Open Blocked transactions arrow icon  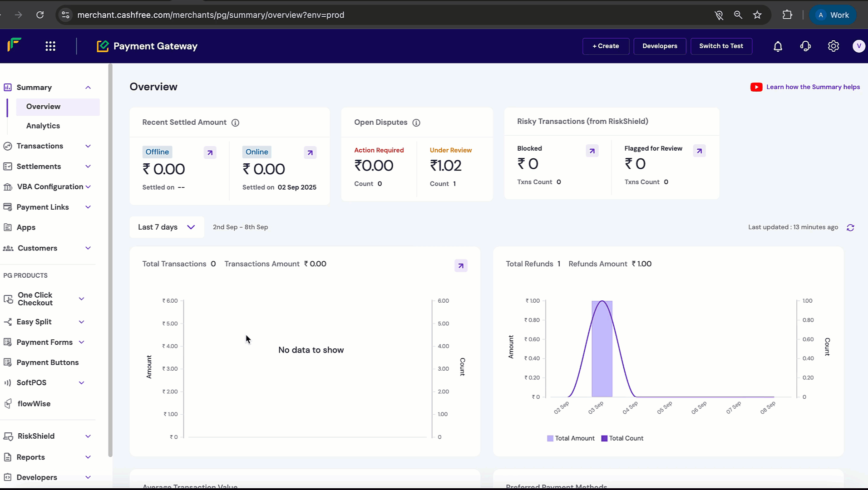(x=592, y=151)
